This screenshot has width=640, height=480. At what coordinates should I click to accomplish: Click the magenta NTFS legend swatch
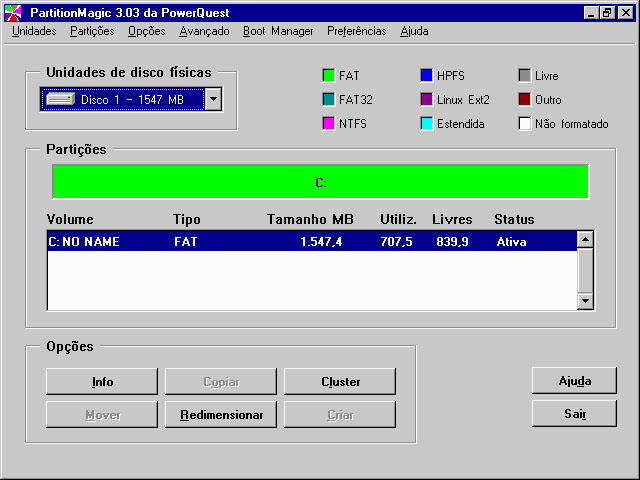327,124
